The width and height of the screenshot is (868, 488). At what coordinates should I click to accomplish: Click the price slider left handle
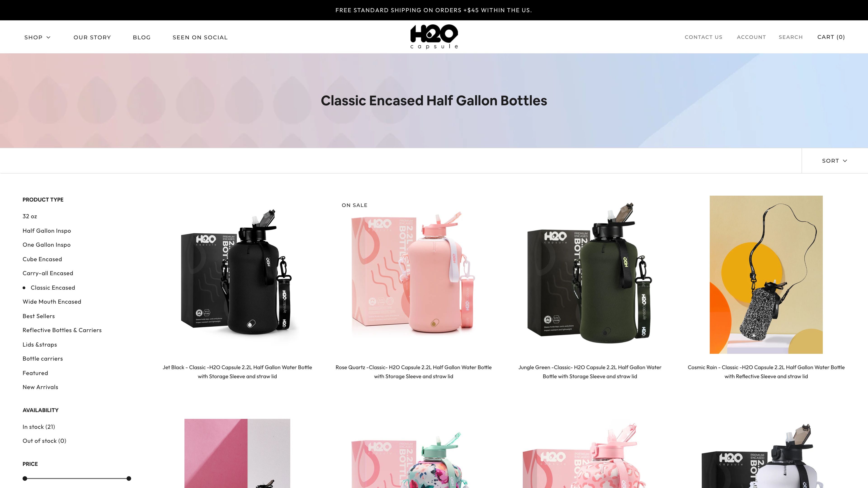(25, 478)
